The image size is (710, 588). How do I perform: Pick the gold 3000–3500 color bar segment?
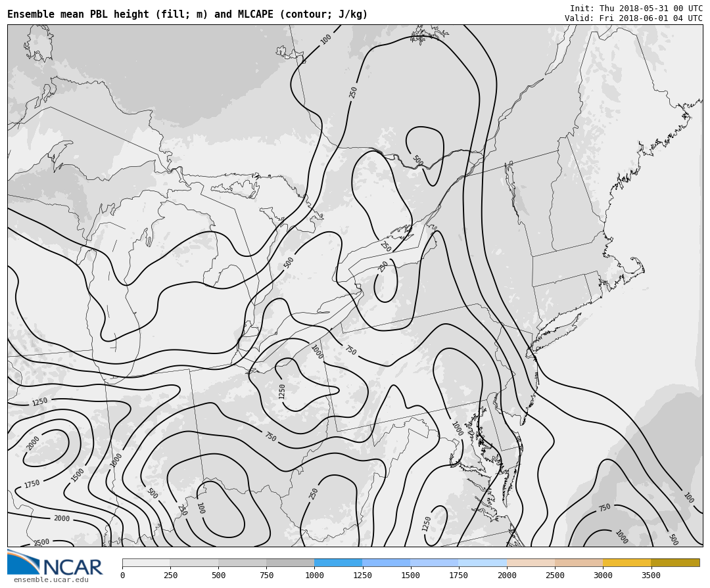(x=627, y=562)
